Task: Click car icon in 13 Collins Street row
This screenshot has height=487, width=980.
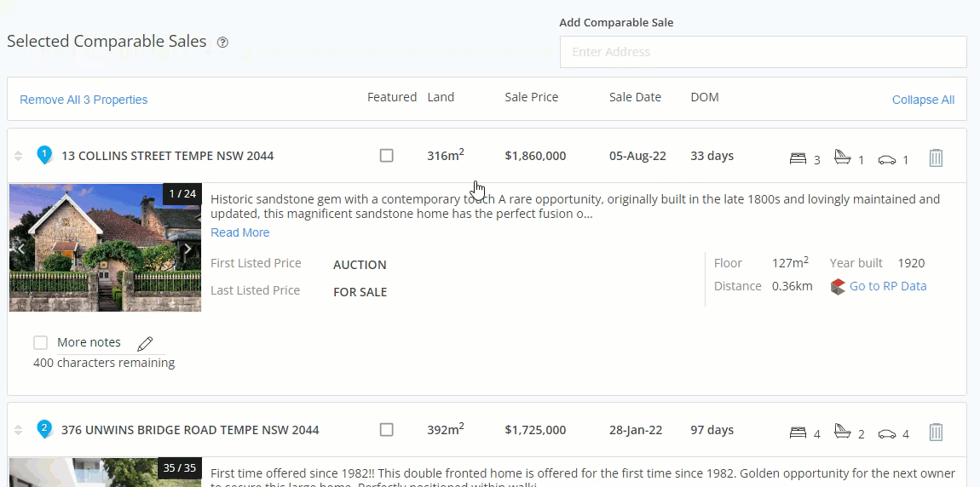Action: pos(887,160)
